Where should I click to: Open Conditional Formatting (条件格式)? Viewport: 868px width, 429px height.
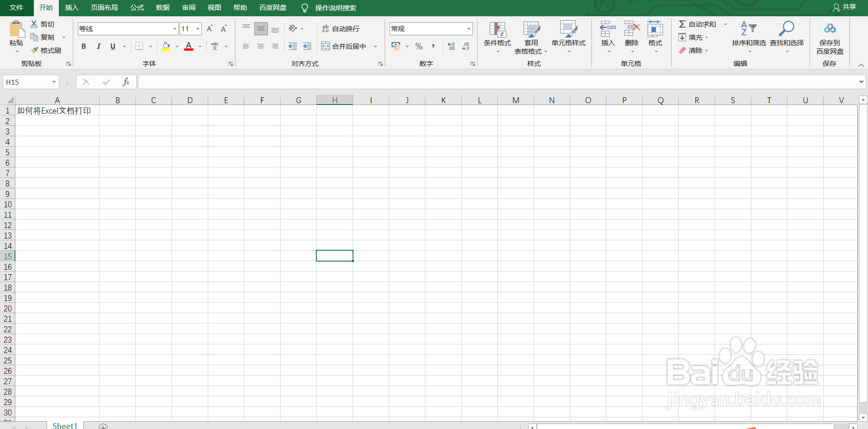point(497,37)
